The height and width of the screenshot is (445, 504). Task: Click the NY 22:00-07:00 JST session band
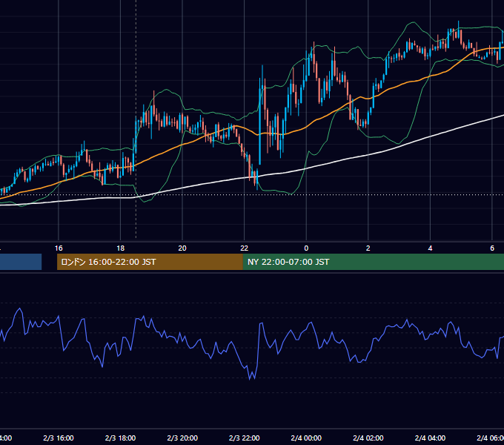(373, 262)
